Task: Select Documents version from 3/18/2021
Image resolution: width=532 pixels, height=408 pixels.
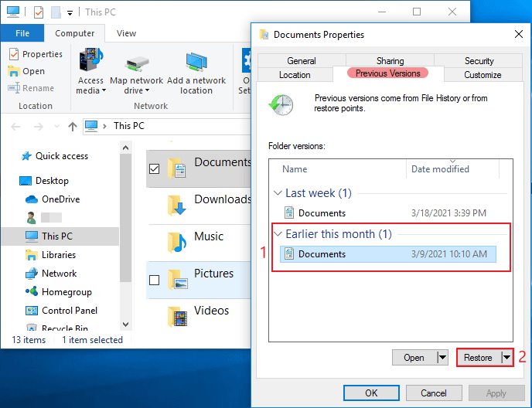Action: pyautogui.click(x=388, y=213)
